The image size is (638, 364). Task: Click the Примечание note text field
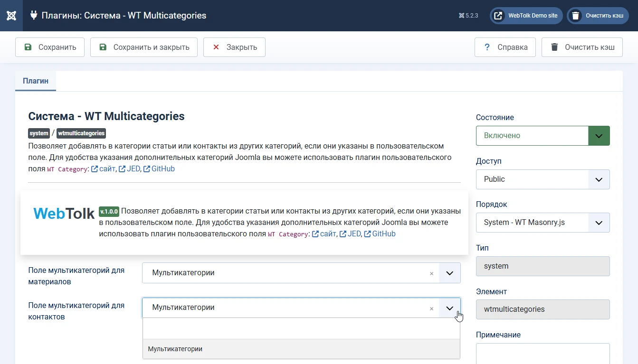click(x=543, y=353)
